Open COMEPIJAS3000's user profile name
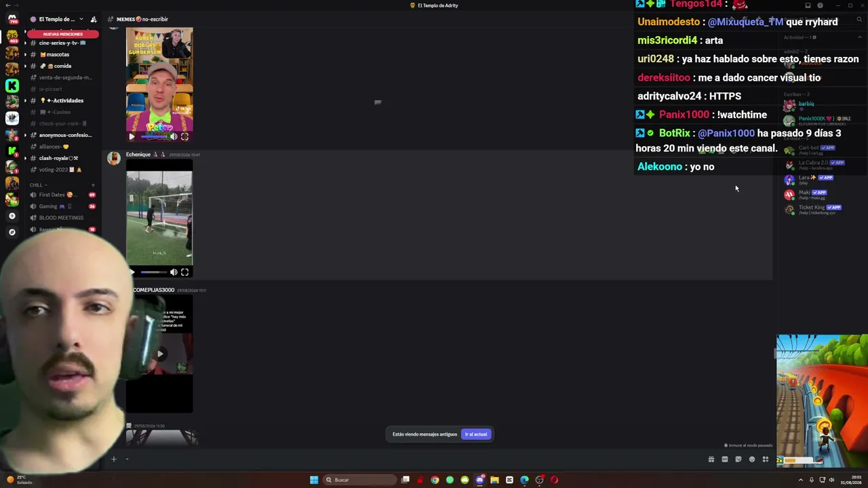The height and width of the screenshot is (488, 868). click(153, 290)
